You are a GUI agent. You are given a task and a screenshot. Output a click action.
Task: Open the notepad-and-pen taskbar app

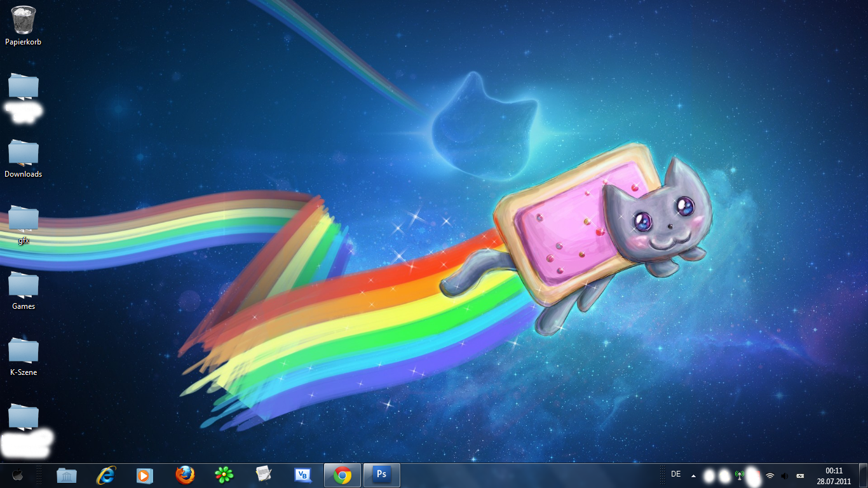click(264, 475)
